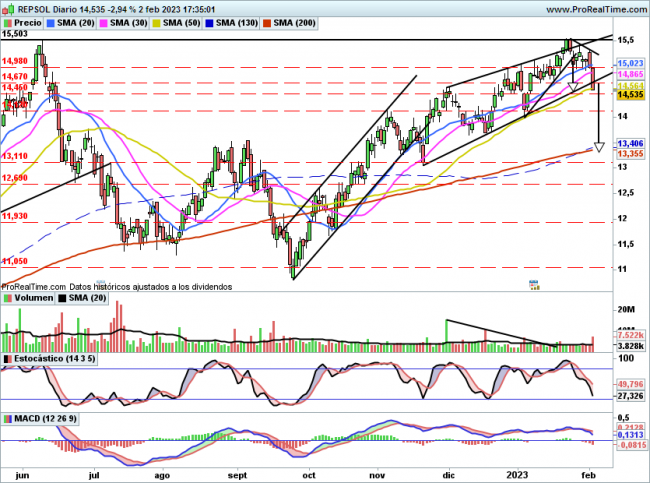The image size is (650, 483).
Task: Click the REPSOL chart icon in the top-left corner
Action: [x=7, y=8]
